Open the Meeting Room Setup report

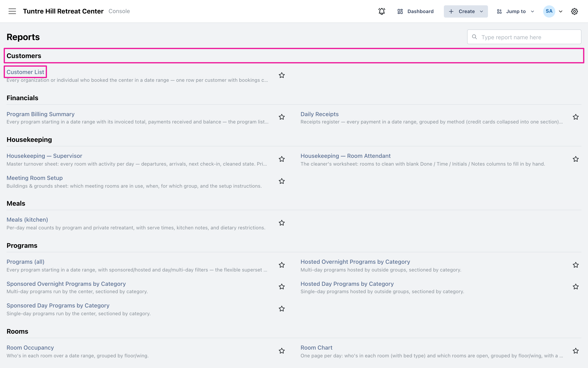[x=35, y=178]
